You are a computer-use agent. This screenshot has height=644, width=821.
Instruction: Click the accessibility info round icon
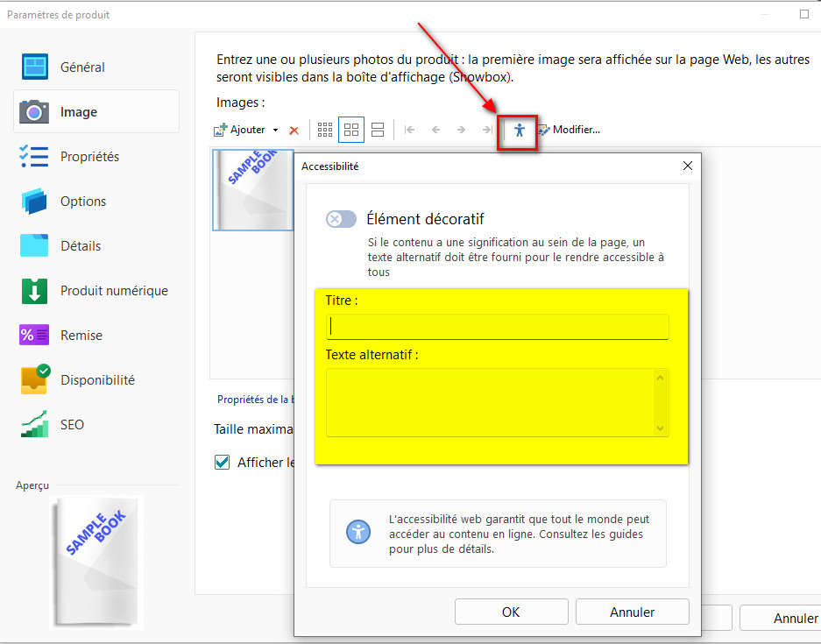[358, 533]
